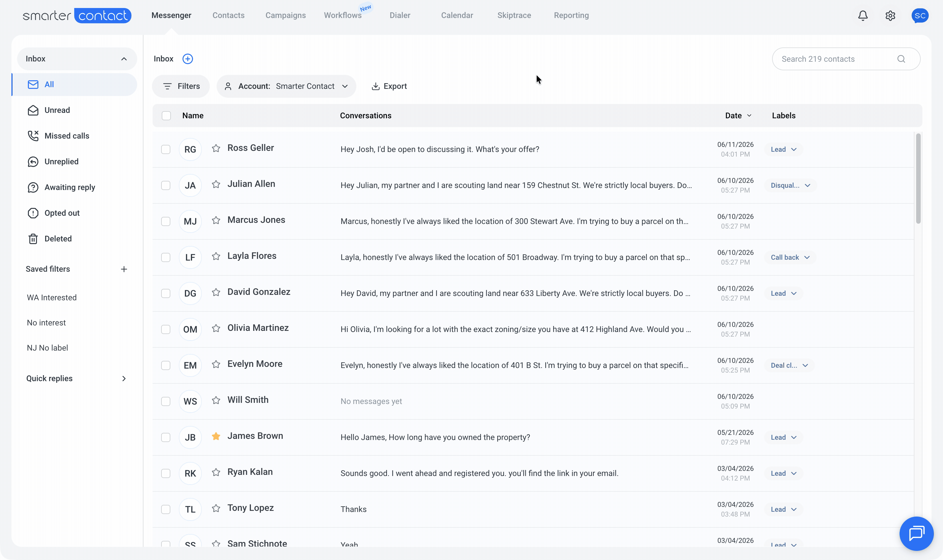Open the settings gear
Screen dimensions: 943x560
point(890,15)
